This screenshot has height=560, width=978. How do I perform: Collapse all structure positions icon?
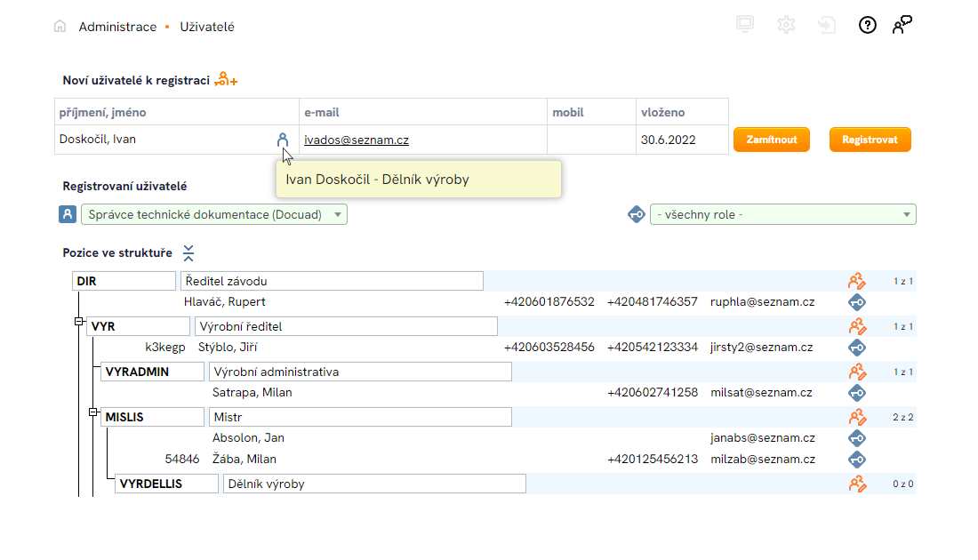(188, 253)
